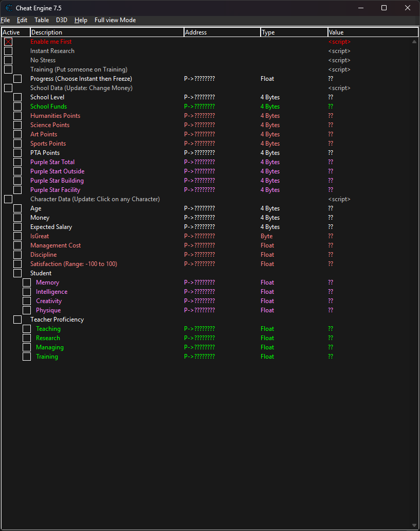Screen dimensions: 420x531
Task: Activate the Training (Put someone on Training) checkbox
Action: click(x=8, y=69)
